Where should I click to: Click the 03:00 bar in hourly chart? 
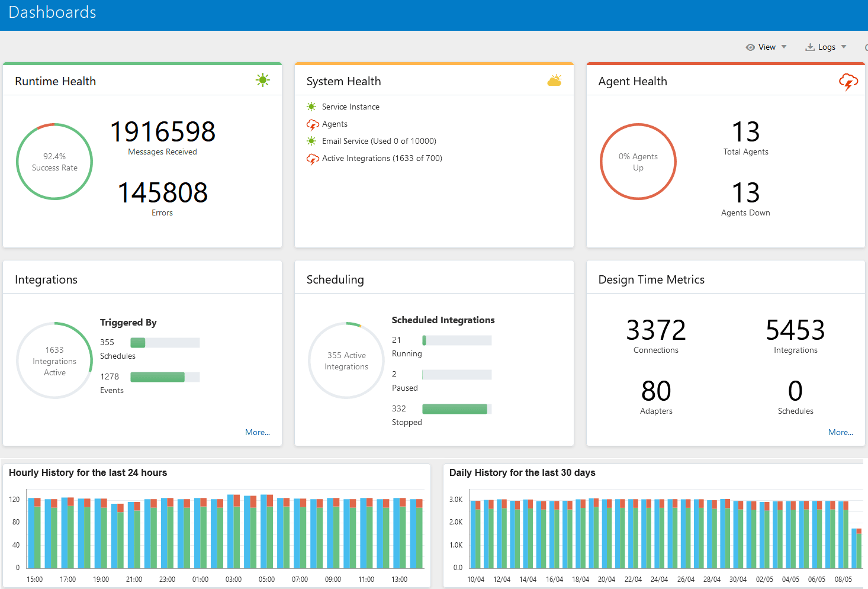pos(233,532)
